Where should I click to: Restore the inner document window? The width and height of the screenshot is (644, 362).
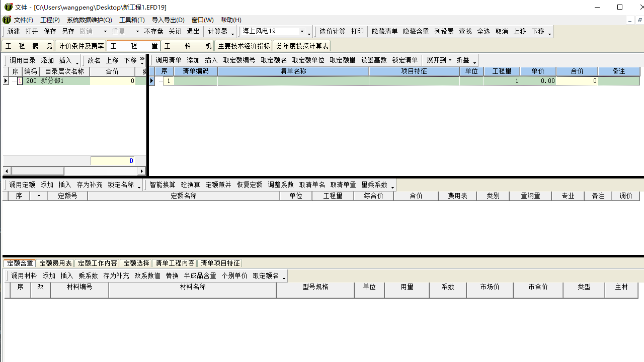click(x=640, y=21)
